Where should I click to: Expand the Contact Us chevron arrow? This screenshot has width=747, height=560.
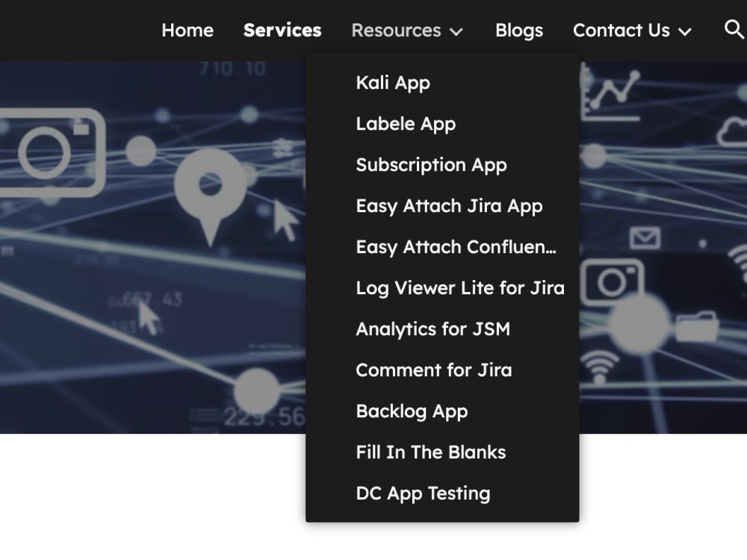tap(684, 32)
